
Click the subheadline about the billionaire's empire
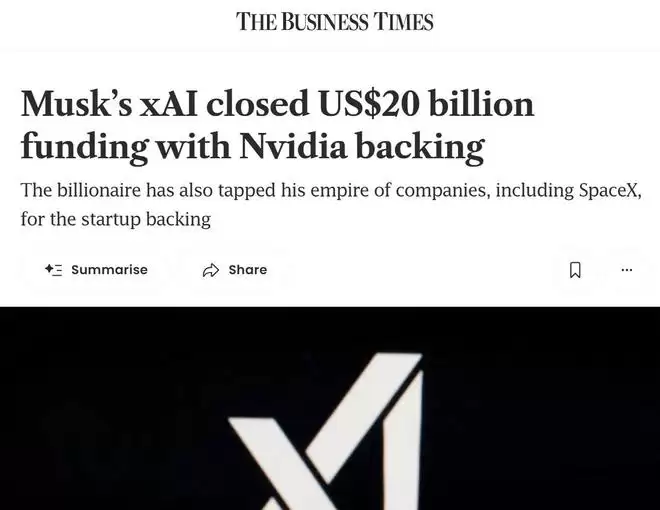(330, 204)
